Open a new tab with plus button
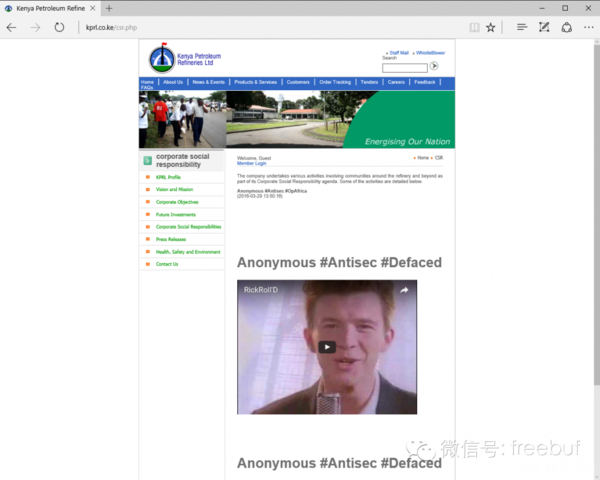600x480 pixels. (109, 8)
